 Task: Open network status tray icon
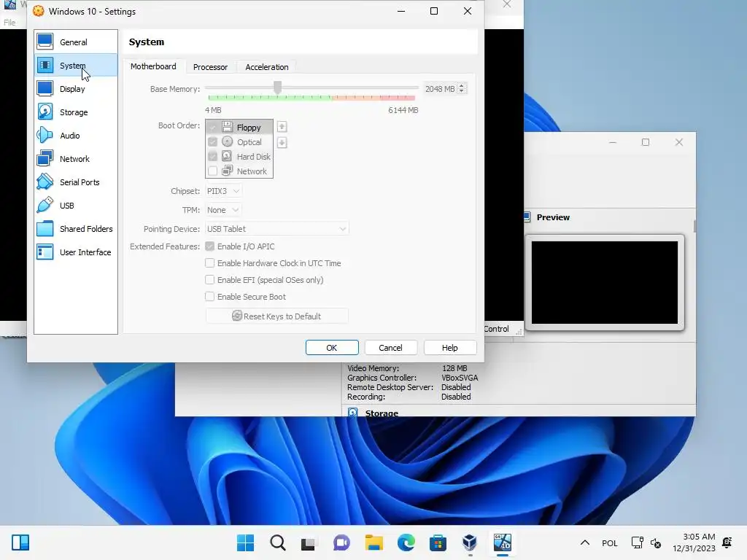638,542
